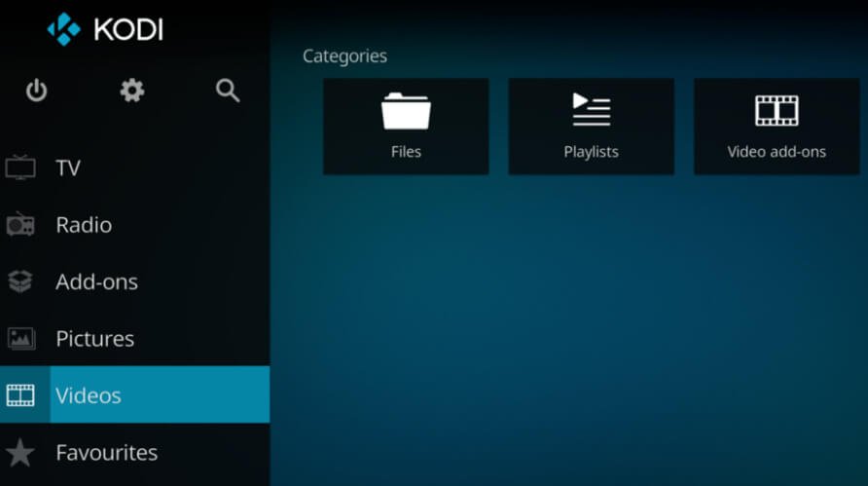The width and height of the screenshot is (868, 486).
Task: Open the Video add-ons category label
Action: pyautogui.click(x=777, y=152)
